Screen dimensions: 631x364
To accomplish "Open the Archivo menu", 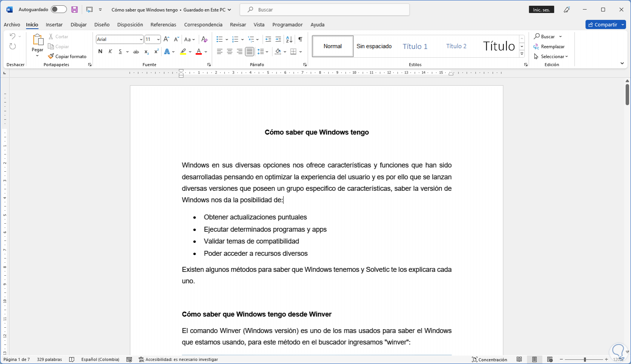I will click(x=12, y=24).
